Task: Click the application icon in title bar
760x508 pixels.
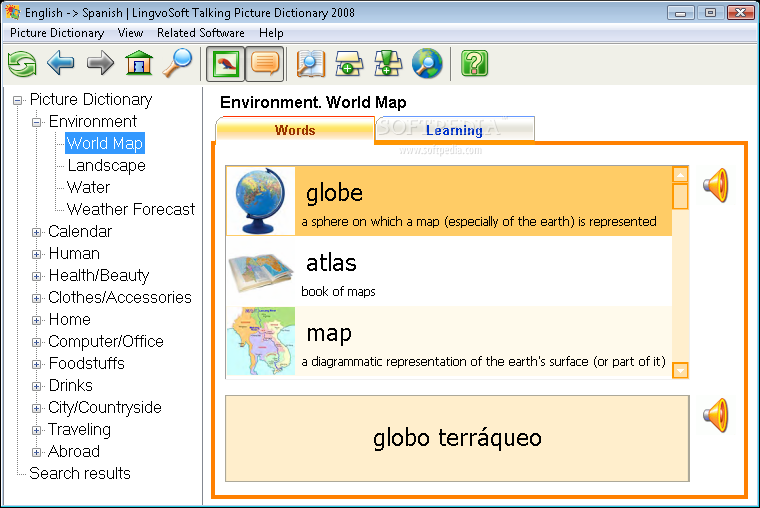Action: pyautogui.click(x=13, y=12)
